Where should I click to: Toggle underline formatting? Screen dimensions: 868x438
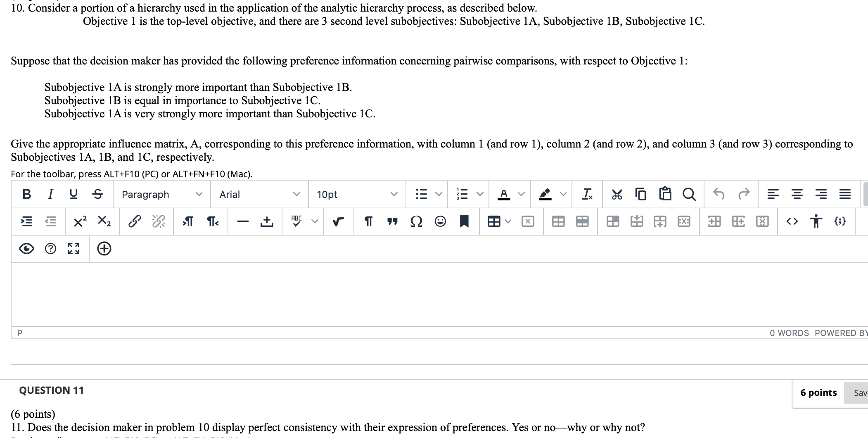[74, 194]
